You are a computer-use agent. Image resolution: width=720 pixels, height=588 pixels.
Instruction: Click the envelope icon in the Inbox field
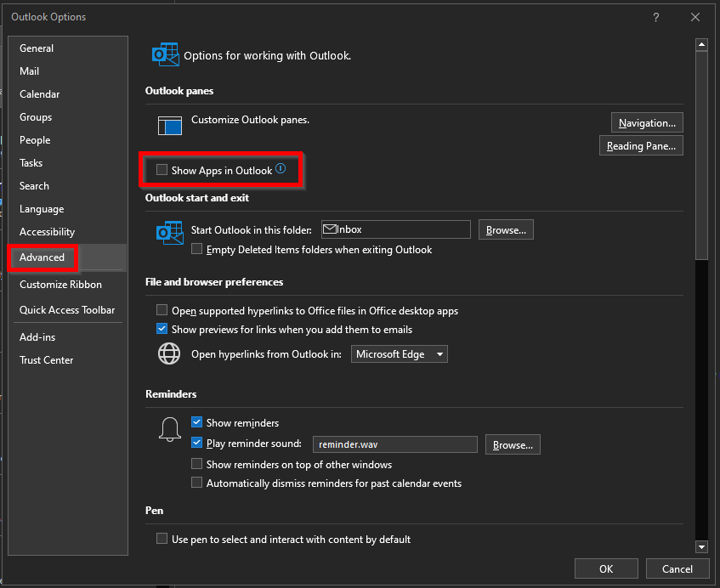coord(329,229)
